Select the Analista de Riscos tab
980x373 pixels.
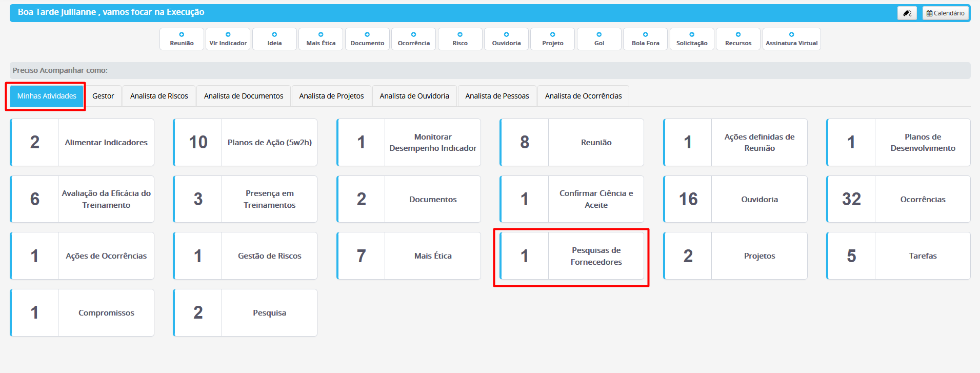(159, 96)
